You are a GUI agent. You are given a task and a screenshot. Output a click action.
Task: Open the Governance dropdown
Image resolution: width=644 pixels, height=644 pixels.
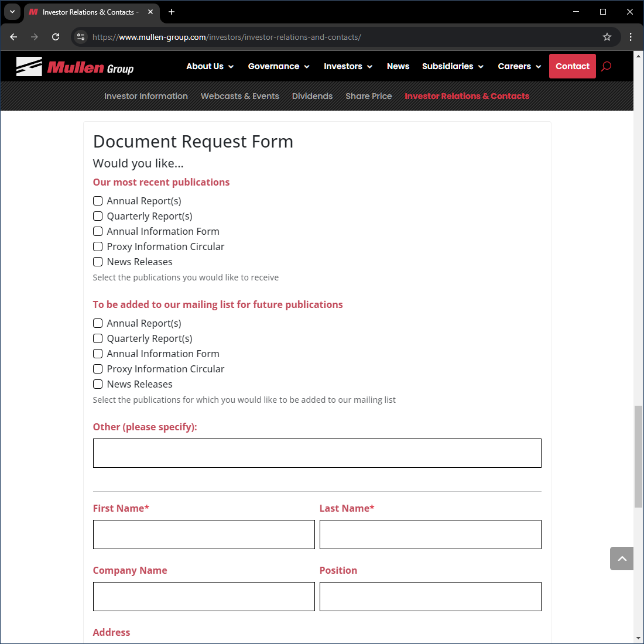tap(279, 66)
